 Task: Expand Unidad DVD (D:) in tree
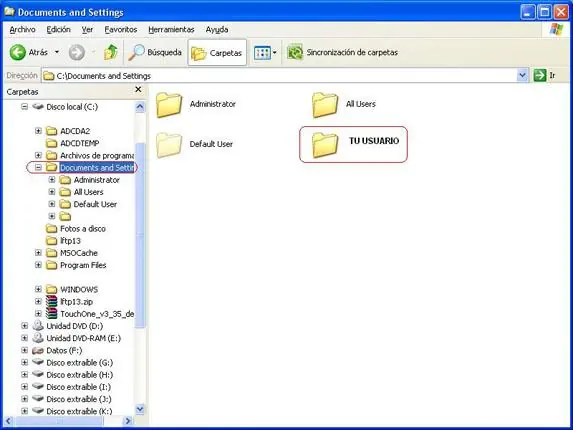[24, 326]
